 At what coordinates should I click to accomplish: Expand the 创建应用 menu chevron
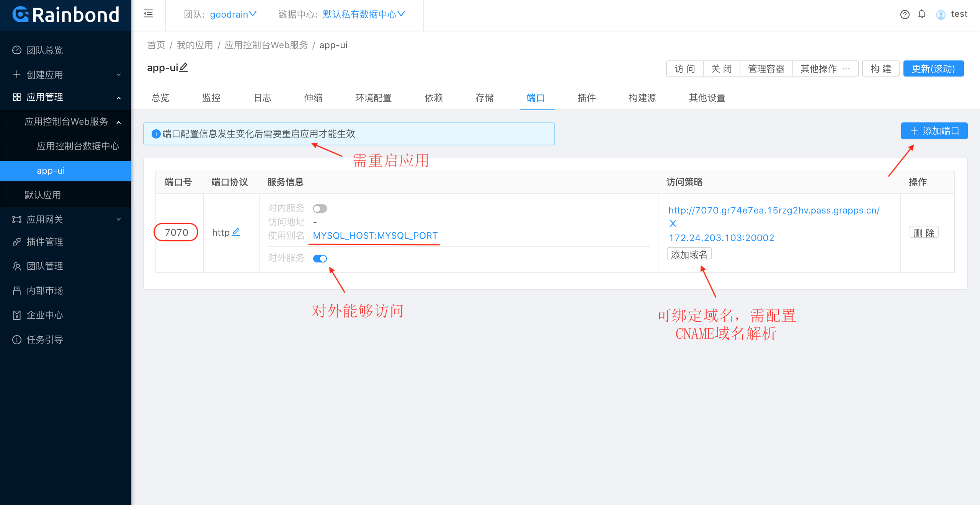[x=119, y=75]
